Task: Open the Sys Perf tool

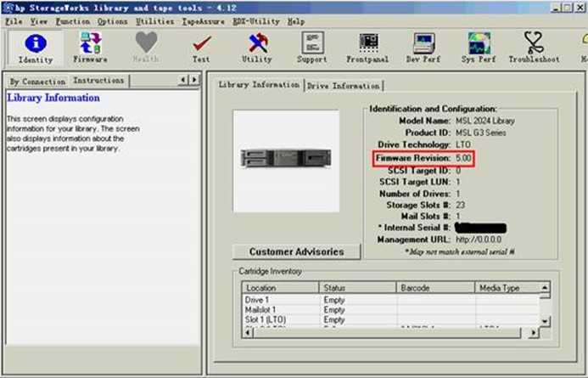Action: click(x=479, y=48)
